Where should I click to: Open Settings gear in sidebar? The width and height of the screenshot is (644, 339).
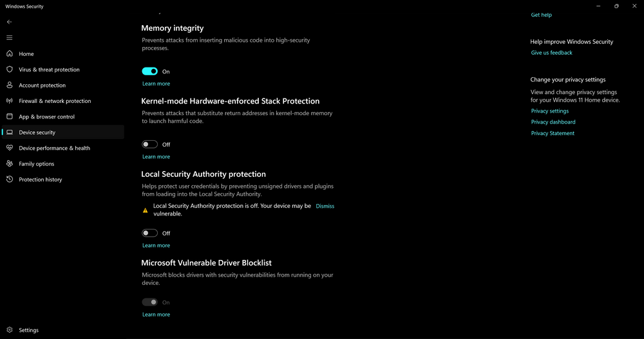tap(10, 330)
